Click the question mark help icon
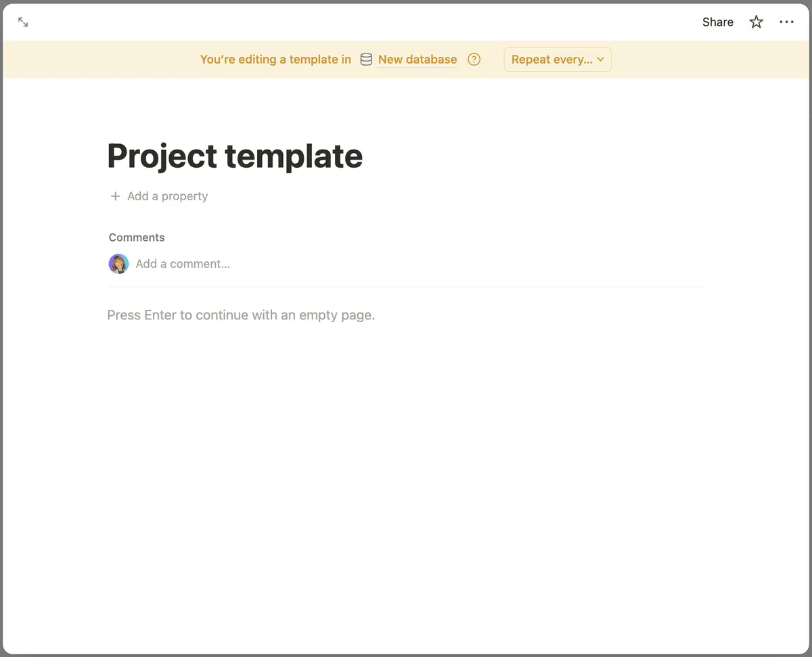 474,60
